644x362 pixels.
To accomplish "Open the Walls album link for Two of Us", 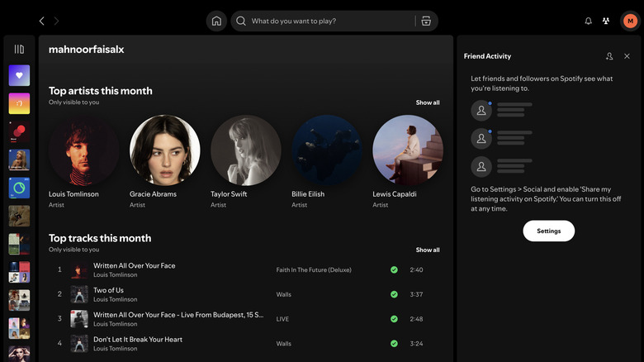I will click(x=283, y=294).
